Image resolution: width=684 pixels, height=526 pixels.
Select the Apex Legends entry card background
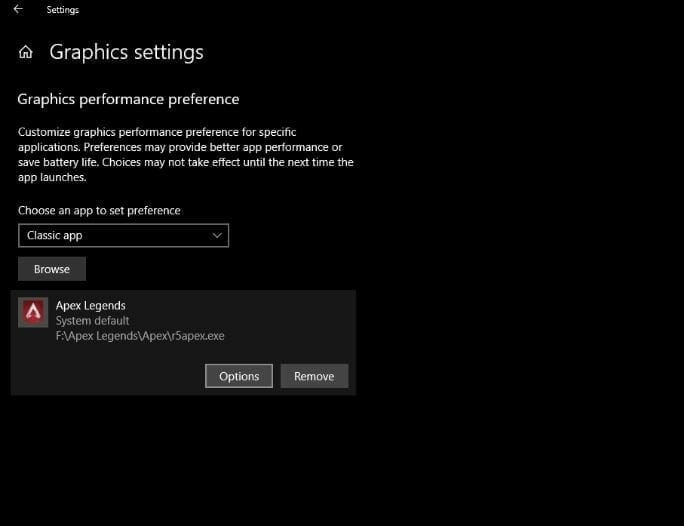pos(290,320)
